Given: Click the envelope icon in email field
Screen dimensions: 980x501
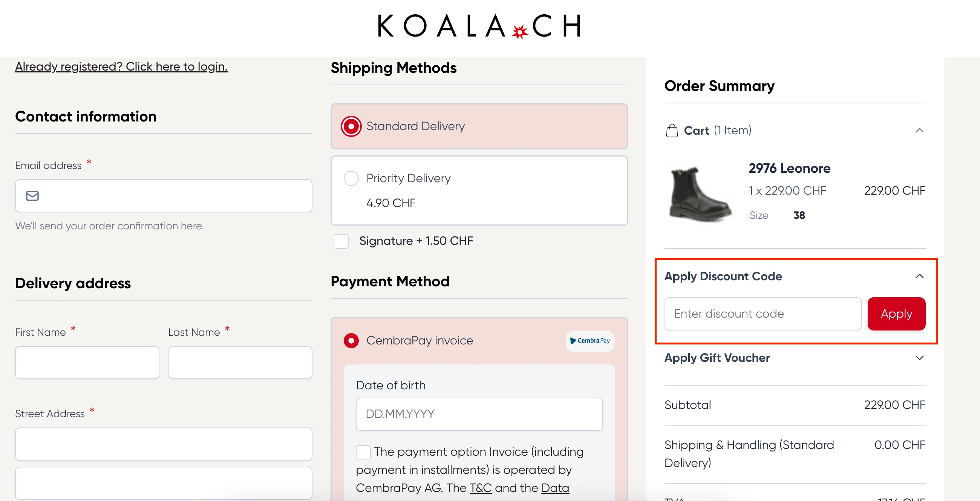Looking at the screenshot, I should (x=32, y=196).
